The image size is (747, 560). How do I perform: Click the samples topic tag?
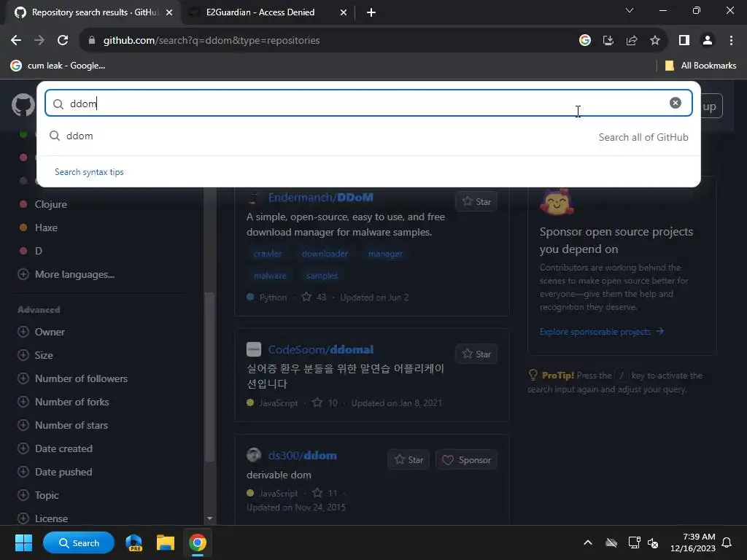pos(322,276)
